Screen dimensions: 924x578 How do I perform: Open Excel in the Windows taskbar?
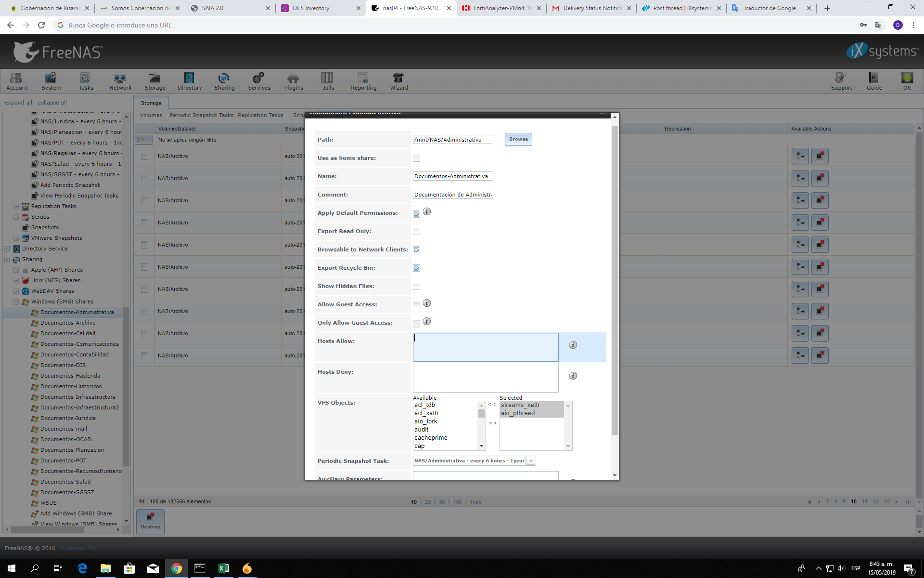tap(224, 568)
